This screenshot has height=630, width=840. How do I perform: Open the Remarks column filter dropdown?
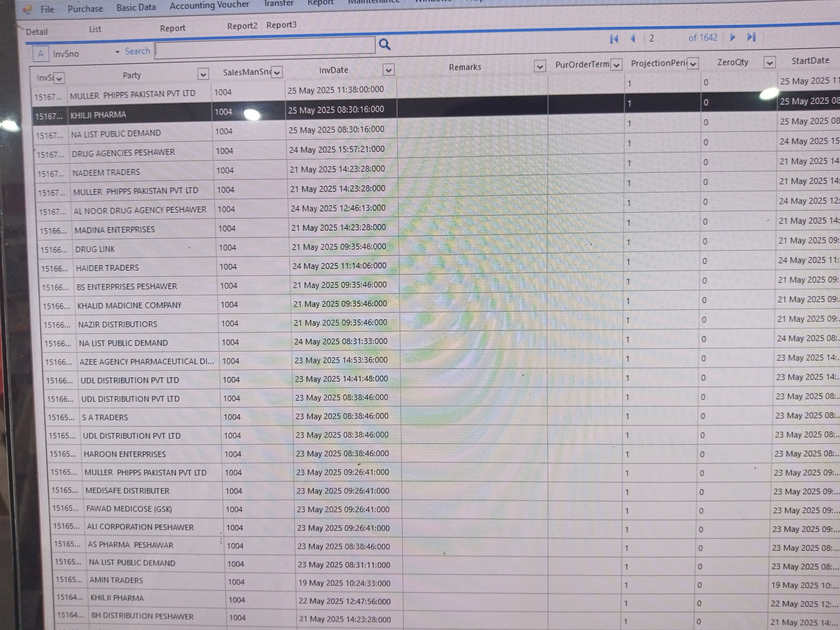coord(539,67)
